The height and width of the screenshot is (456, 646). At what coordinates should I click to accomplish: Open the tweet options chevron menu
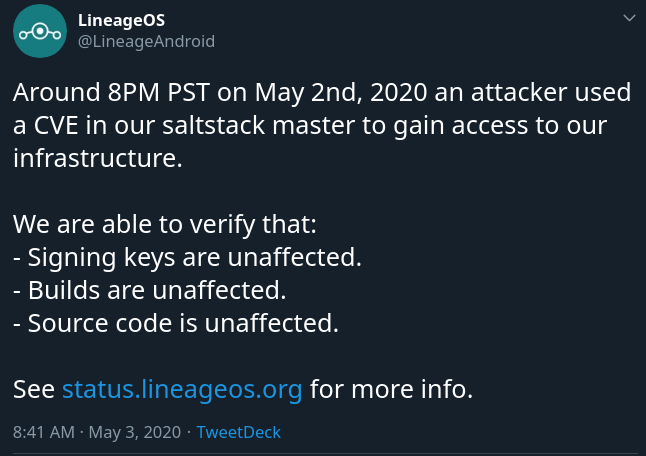click(629, 18)
